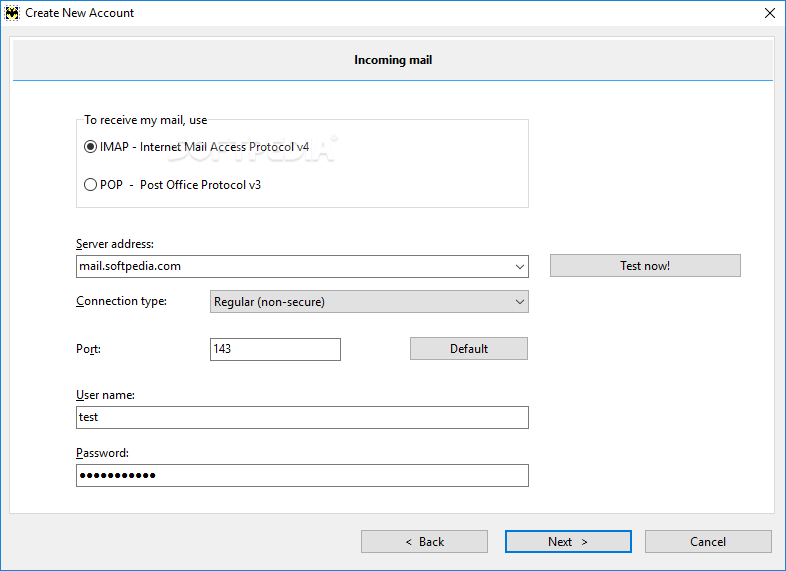Reset port with Default button
Viewport: 786px width, 571px height.
(469, 348)
